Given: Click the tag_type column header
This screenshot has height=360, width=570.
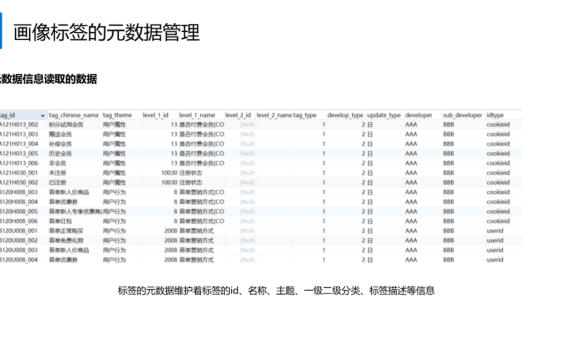Looking at the screenshot, I should click(305, 115).
